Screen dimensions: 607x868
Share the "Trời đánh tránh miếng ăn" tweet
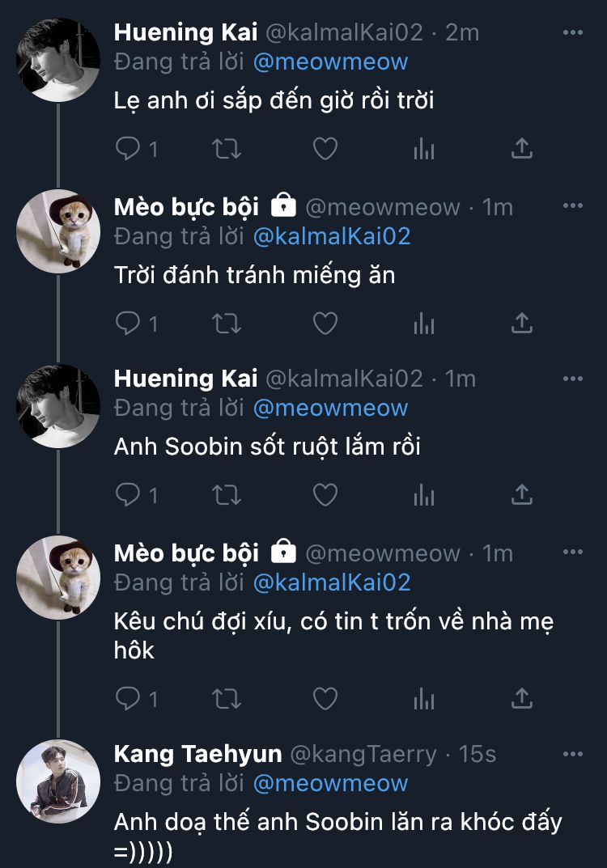(x=522, y=324)
